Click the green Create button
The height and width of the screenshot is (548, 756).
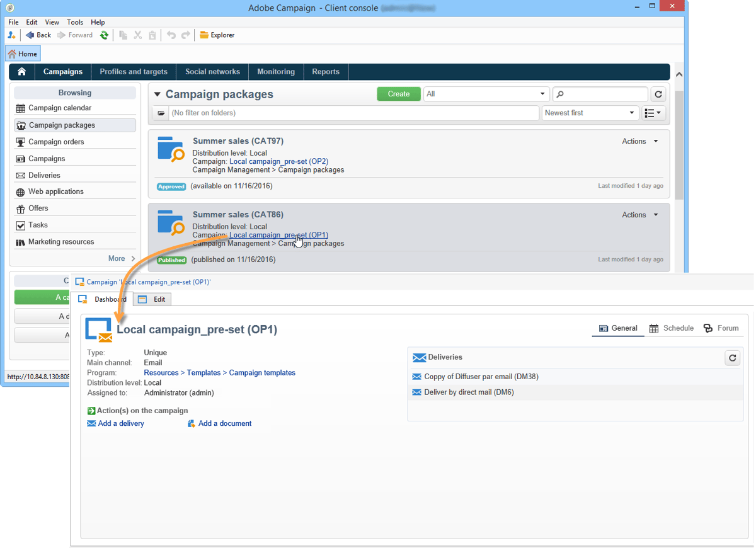tap(399, 94)
